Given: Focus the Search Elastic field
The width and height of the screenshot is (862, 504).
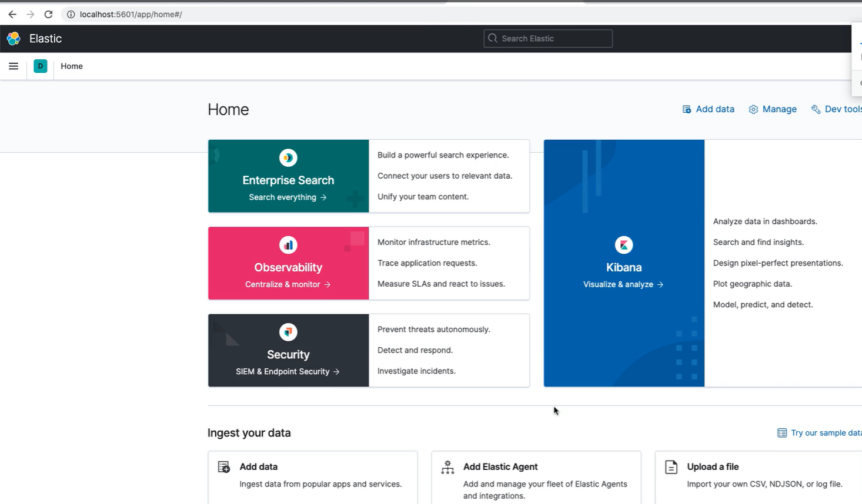Looking at the screenshot, I should [x=548, y=39].
